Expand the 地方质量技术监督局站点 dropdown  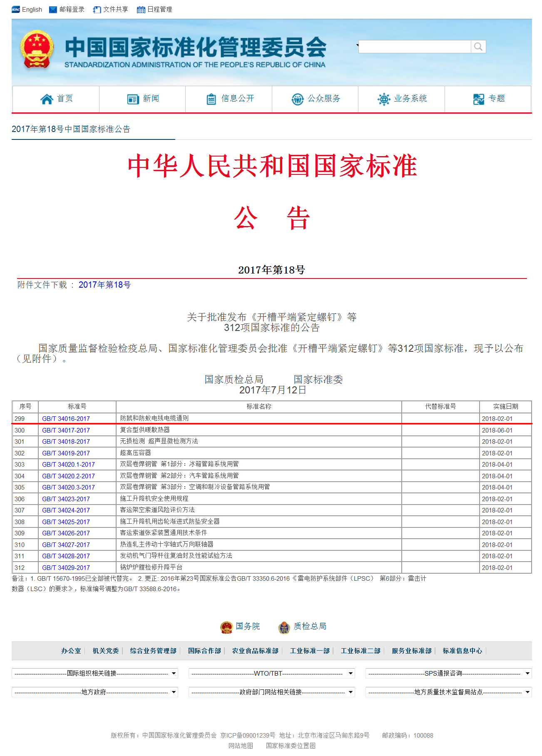449,692
